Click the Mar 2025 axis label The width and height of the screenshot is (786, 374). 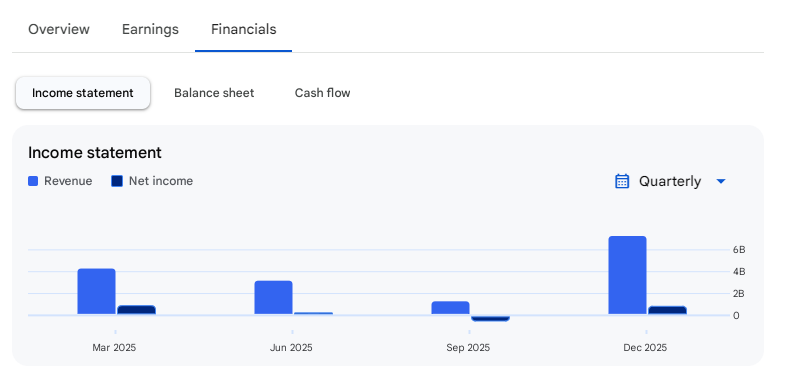[114, 347]
